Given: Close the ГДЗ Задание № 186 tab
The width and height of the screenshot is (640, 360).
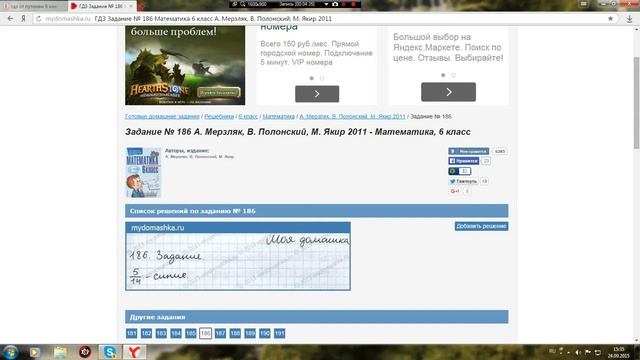Looking at the screenshot, I should point(131,6).
